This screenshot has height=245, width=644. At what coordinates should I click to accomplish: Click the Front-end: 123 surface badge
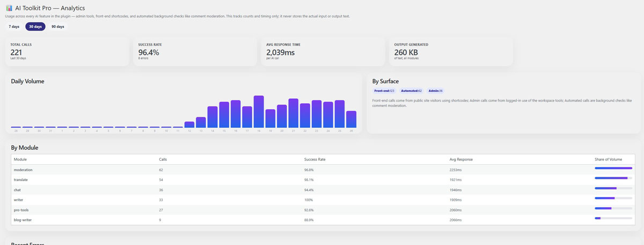point(384,91)
